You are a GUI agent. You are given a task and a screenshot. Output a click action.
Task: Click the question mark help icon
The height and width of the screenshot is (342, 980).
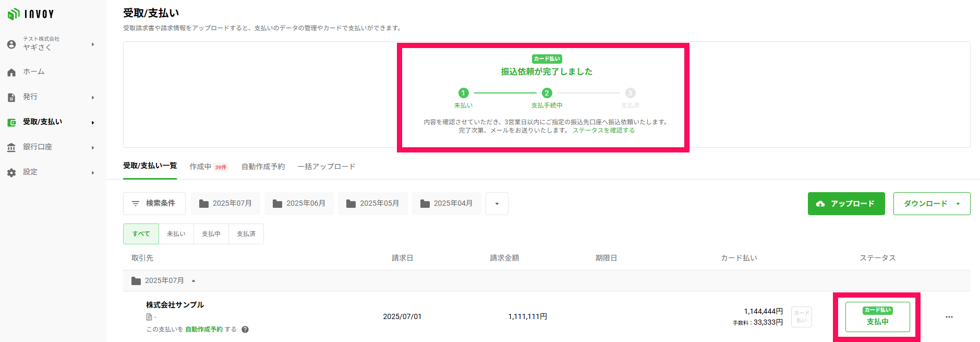tap(245, 329)
